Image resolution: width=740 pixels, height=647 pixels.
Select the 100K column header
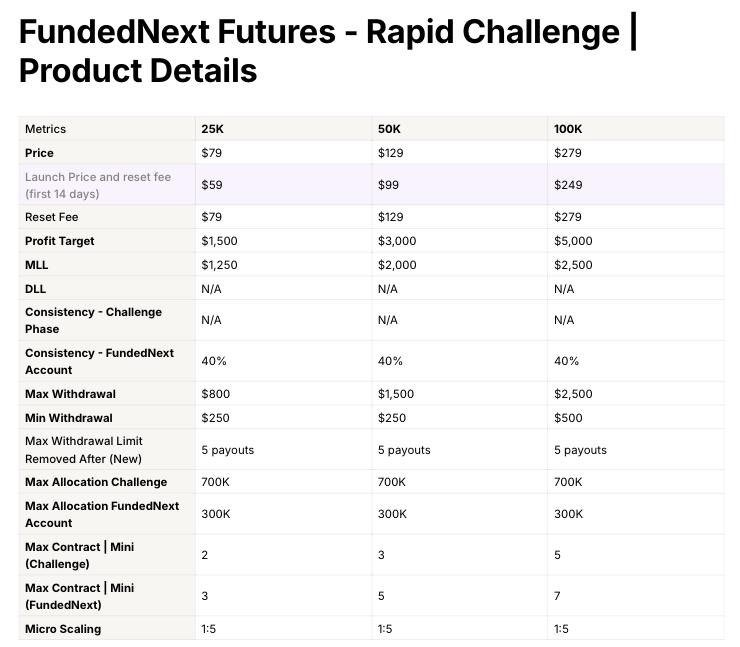568,129
